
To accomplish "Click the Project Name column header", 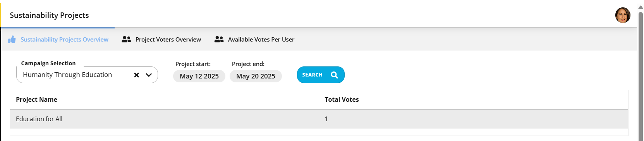I will click(36, 99).
